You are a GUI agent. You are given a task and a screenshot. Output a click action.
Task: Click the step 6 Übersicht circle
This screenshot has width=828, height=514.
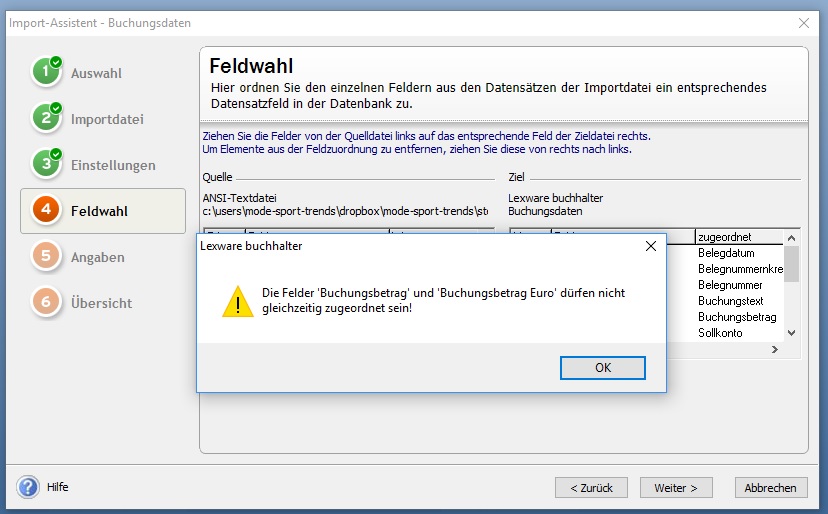tap(46, 303)
